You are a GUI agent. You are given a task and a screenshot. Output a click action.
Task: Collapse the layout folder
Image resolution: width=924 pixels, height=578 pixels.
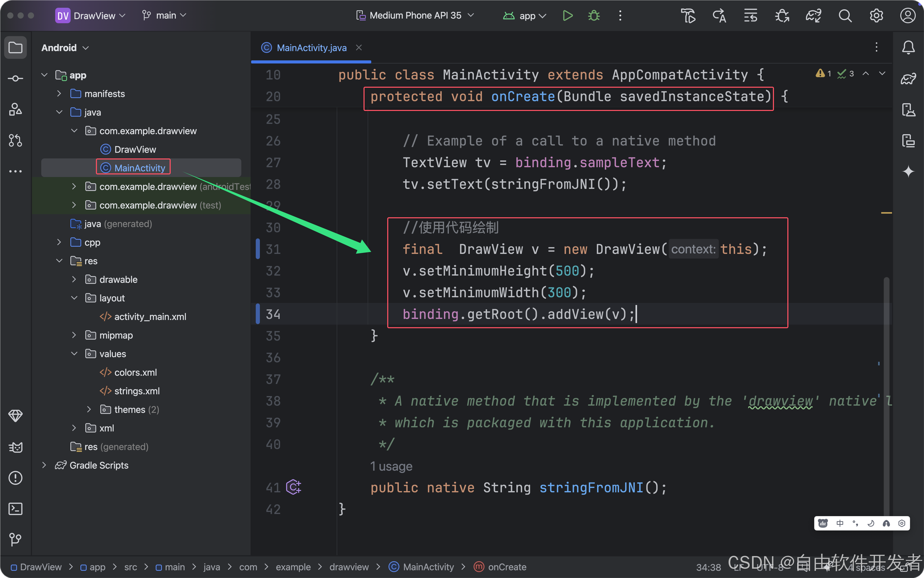point(74,298)
